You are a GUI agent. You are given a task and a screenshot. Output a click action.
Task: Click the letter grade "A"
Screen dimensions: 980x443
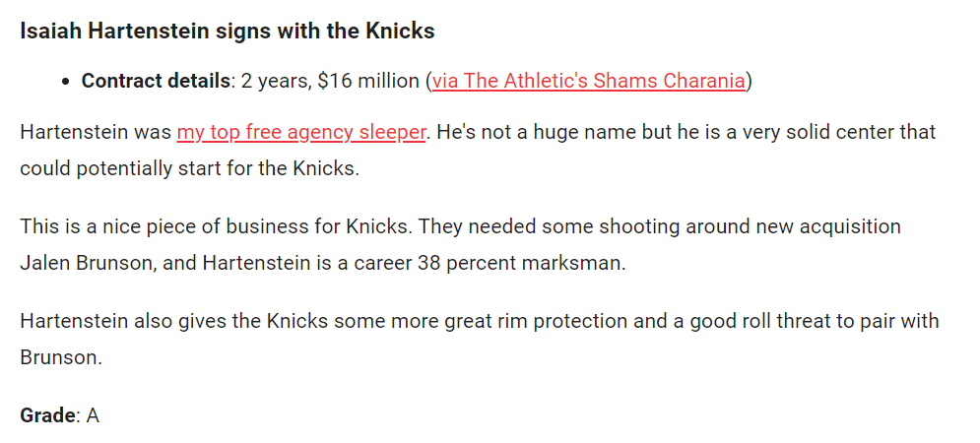point(93,415)
